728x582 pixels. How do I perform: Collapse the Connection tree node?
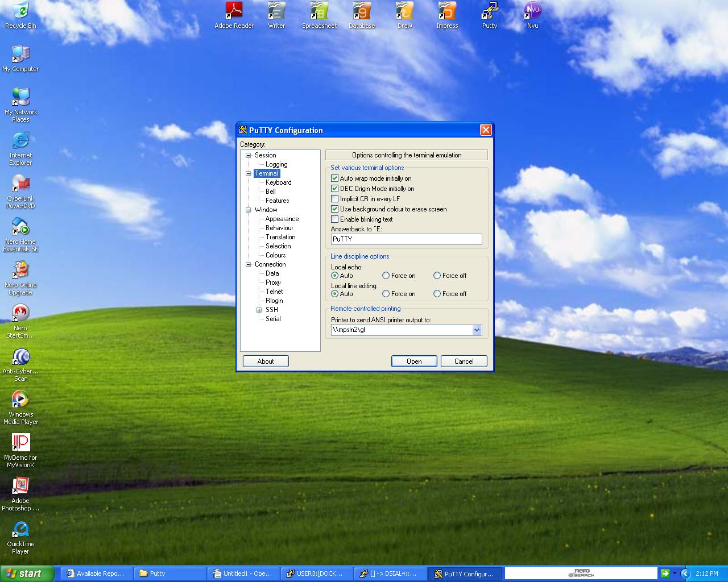click(248, 264)
